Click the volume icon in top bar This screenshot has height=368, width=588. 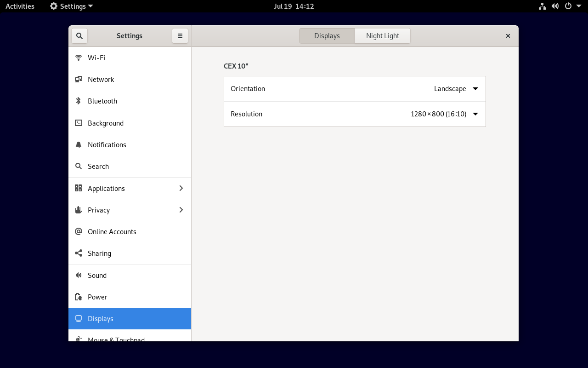555,6
